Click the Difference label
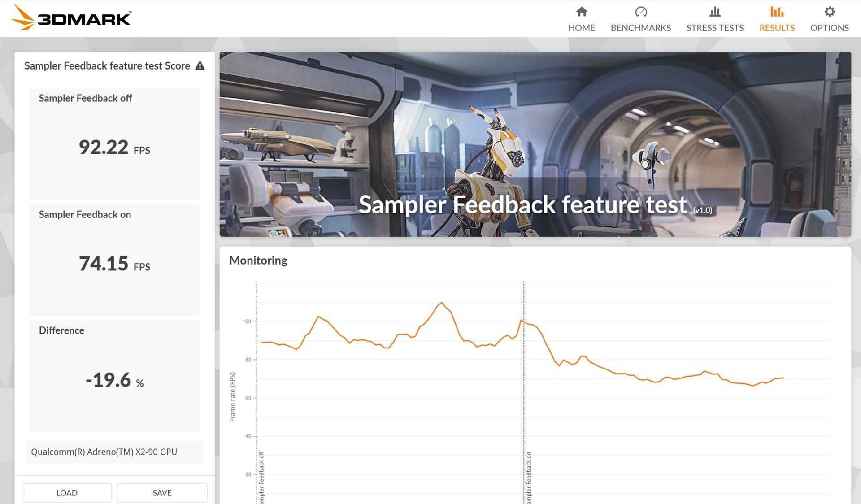 click(x=61, y=330)
